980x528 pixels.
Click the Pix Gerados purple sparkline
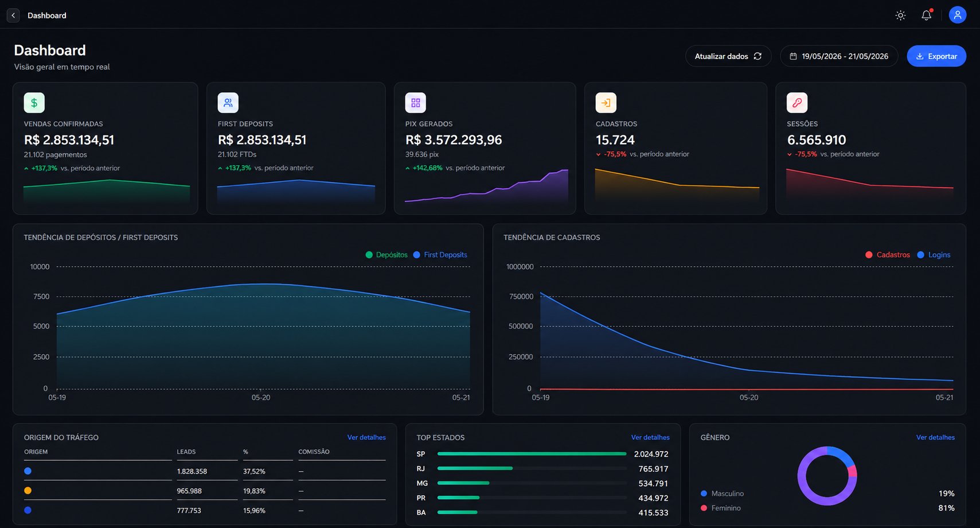(486, 186)
